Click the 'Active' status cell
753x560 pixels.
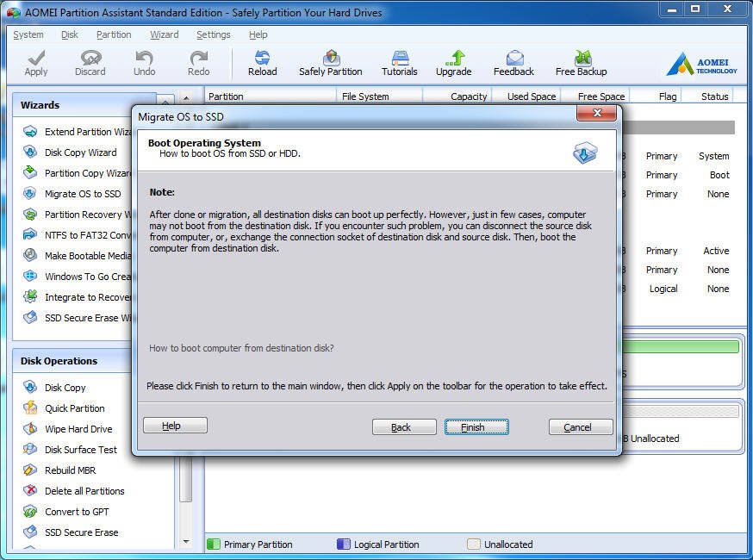click(716, 251)
